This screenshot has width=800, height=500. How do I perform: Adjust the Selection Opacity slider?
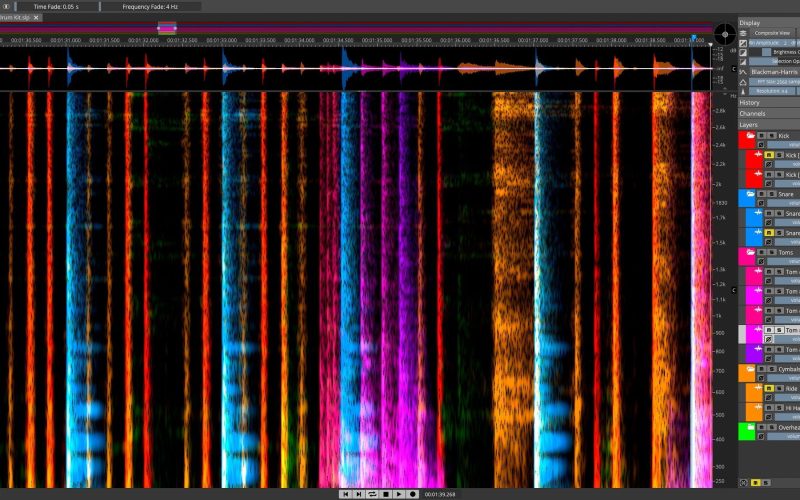pyautogui.click(x=774, y=61)
